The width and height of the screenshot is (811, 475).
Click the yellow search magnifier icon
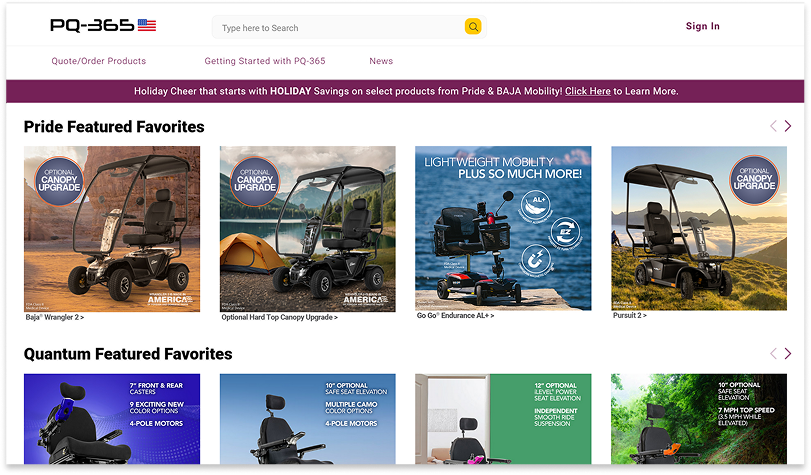tap(473, 26)
